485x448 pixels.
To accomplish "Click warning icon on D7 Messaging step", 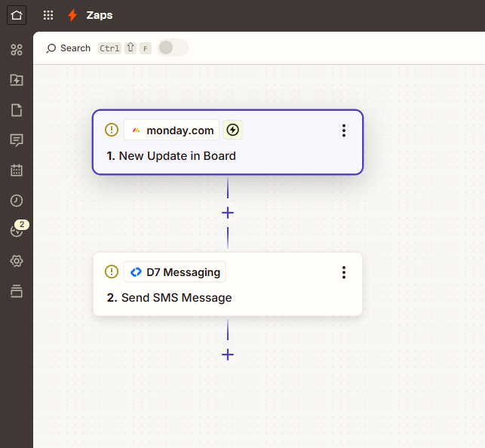I will click(112, 272).
